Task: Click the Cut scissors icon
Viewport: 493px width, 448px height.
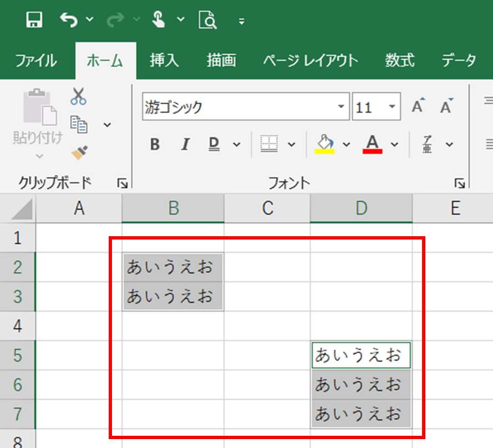Action: point(78,96)
